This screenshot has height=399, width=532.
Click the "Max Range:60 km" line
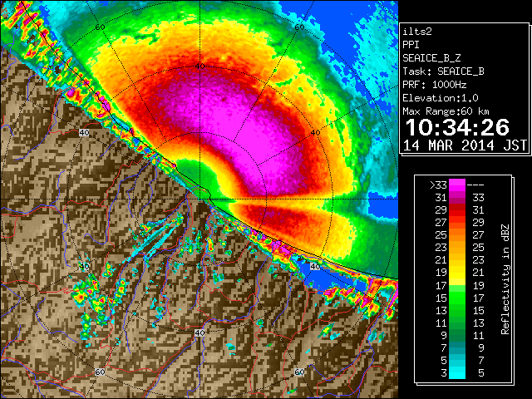pos(446,111)
